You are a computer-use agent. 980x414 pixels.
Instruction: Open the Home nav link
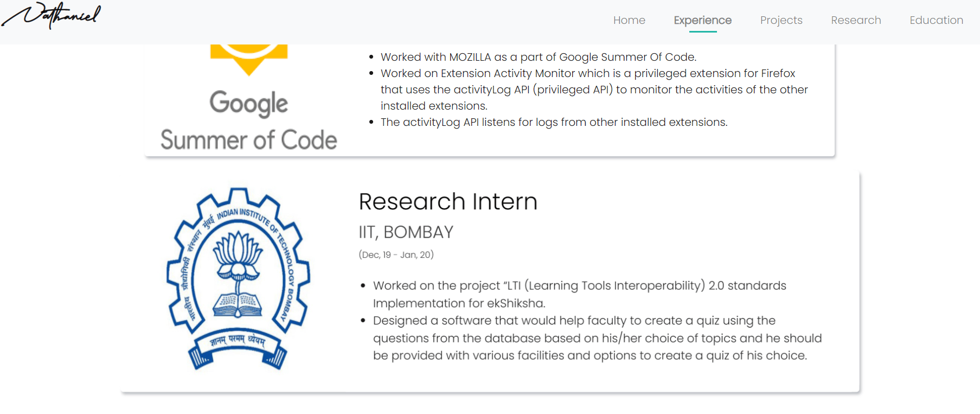629,20
